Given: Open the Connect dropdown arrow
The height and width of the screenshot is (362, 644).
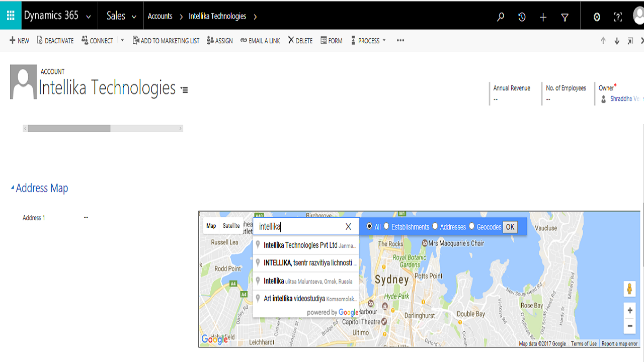Looking at the screenshot, I should 122,40.
